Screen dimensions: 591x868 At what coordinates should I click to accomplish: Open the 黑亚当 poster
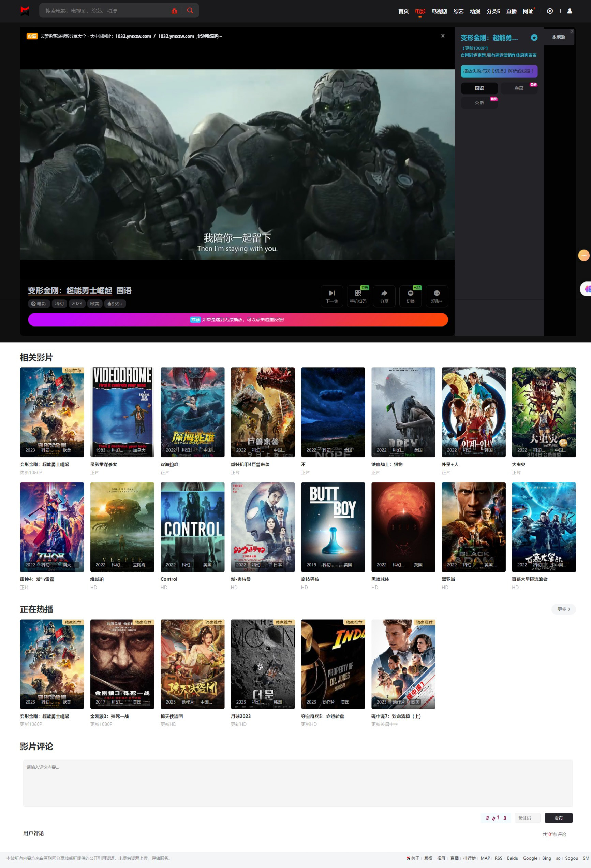pyautogui.click(x=474, y=527)
